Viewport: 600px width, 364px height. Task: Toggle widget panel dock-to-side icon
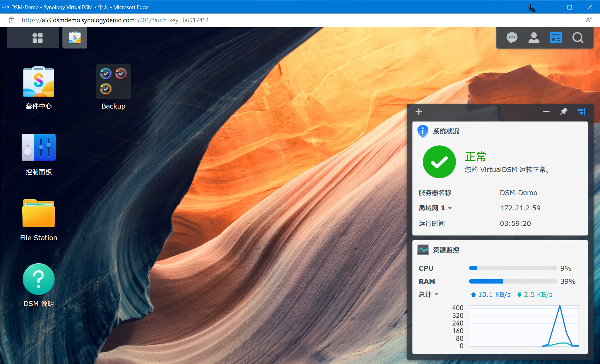pos(581,112)
